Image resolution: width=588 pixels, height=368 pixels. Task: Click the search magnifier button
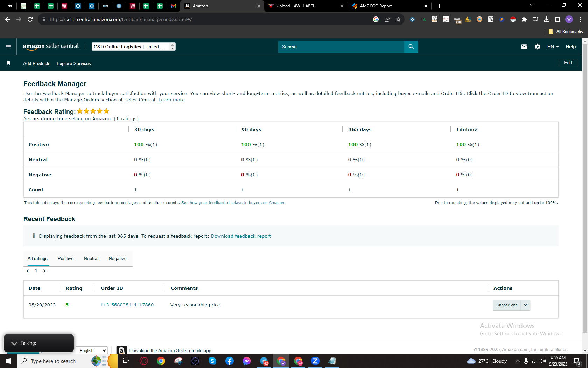point(411,47)
